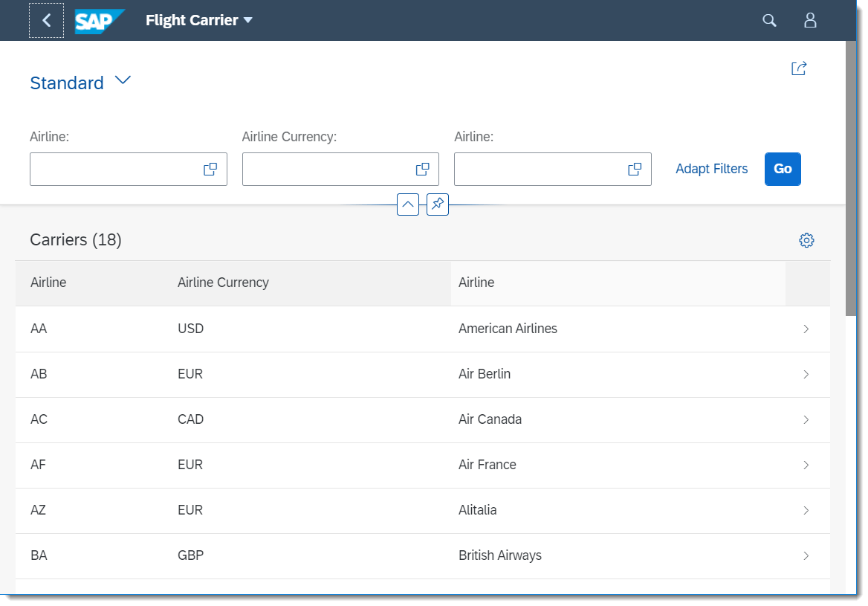Open the user profile icon

tap(810, 20)
